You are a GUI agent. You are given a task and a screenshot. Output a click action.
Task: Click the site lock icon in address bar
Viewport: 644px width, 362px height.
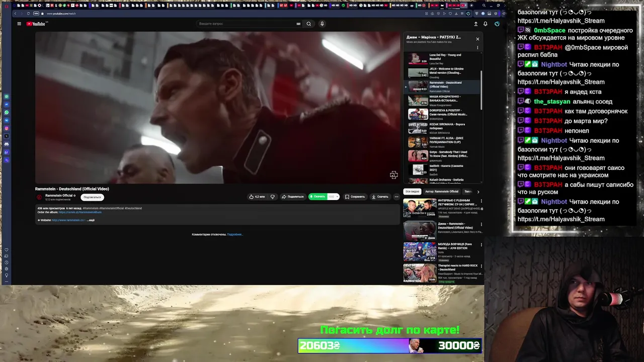click(43, 14)
